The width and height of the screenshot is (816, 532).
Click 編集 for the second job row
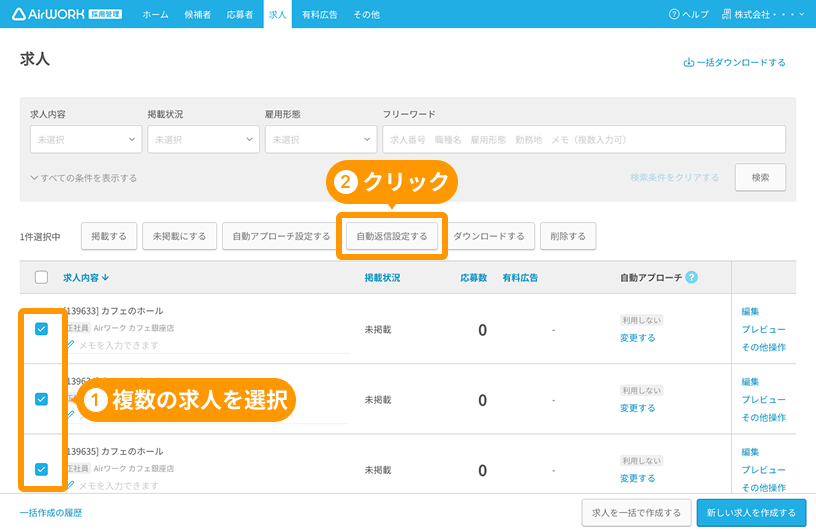(x=750, y=382)
